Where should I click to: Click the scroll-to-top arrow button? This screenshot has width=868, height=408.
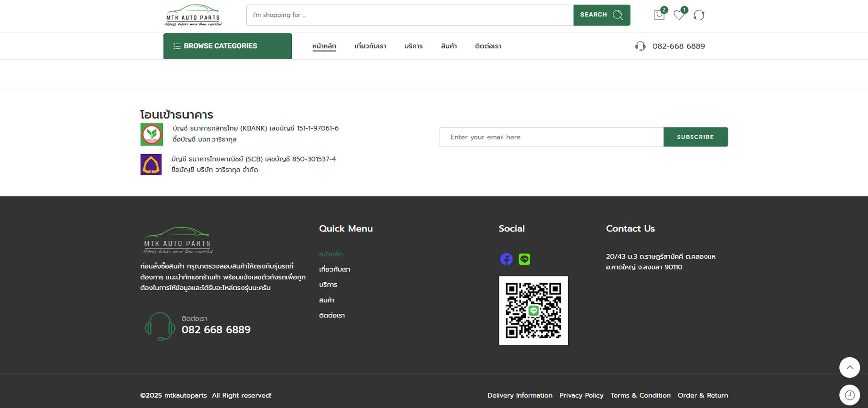(x=849, y=367)
